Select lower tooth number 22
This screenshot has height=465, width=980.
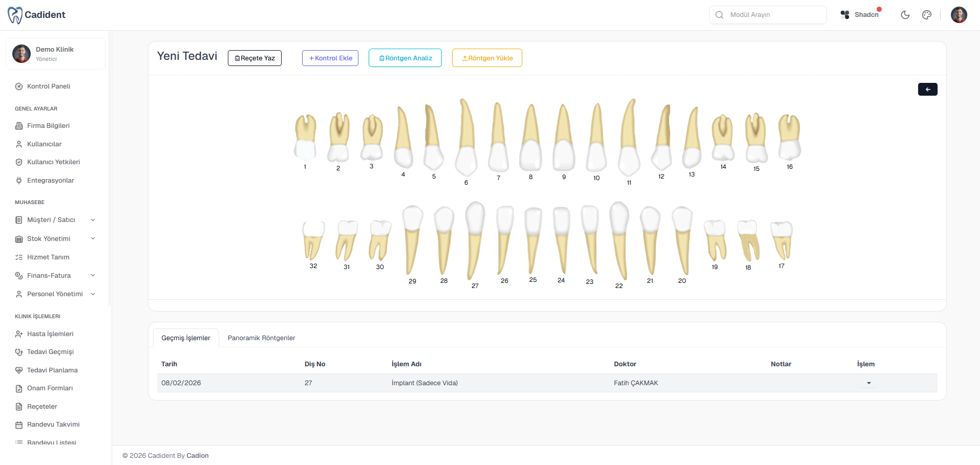[x=620, y=239]
